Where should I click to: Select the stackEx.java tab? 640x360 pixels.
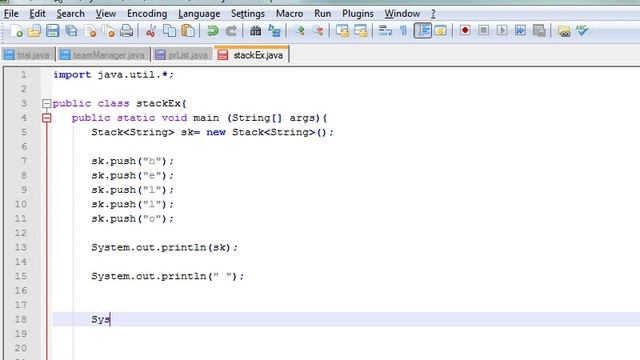tap(251, 55)
